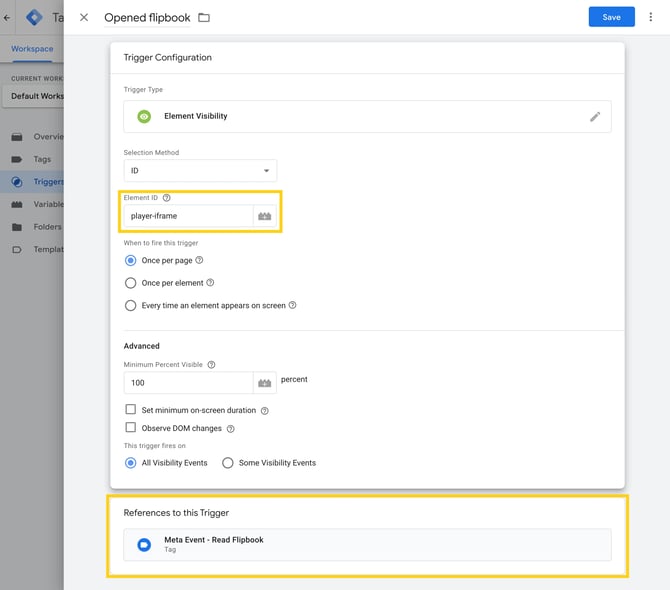
Task: Click help icon for minimum on-screen duration
Action: click(x=264, y=411)
